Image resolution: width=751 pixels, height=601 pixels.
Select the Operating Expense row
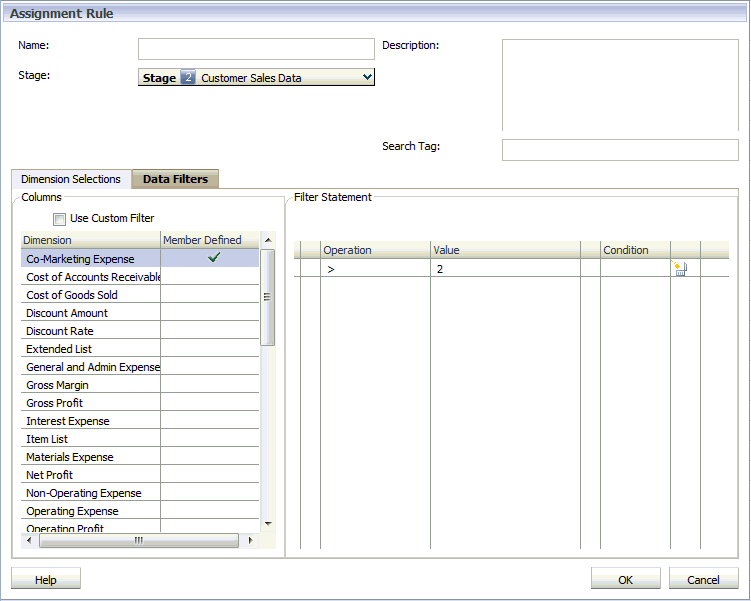click(x=140, y=511)
